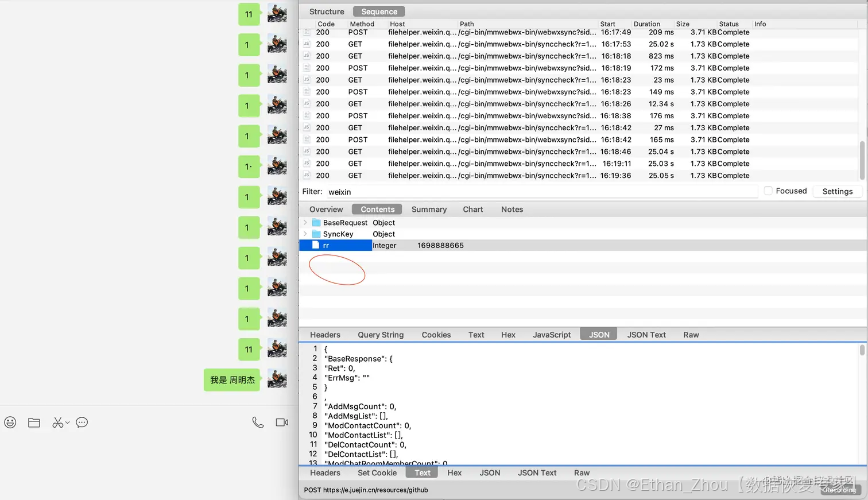The height and width of the screenshot is (500, 868).
Task: Show the JavaScript tab
Action: tap(552, 335)
